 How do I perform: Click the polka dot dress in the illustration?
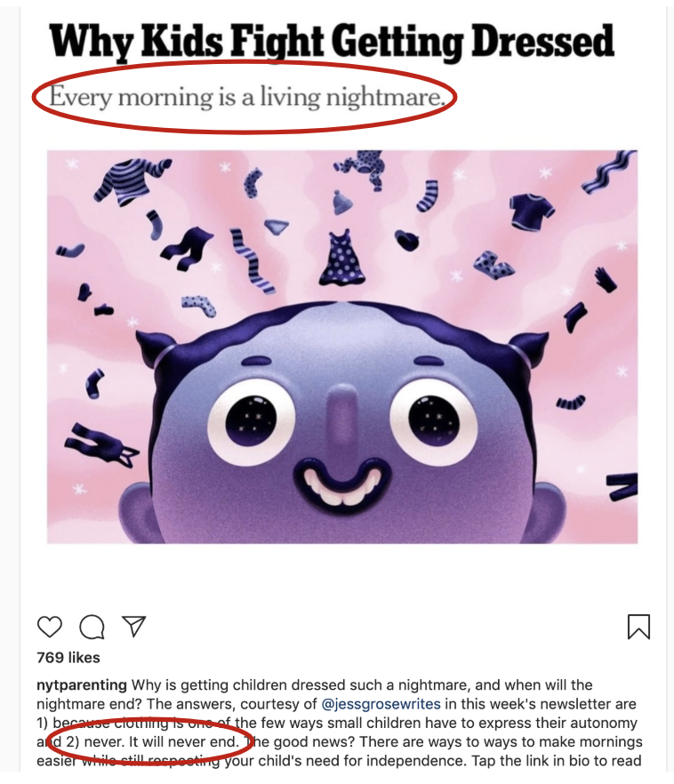click(343, 258)
